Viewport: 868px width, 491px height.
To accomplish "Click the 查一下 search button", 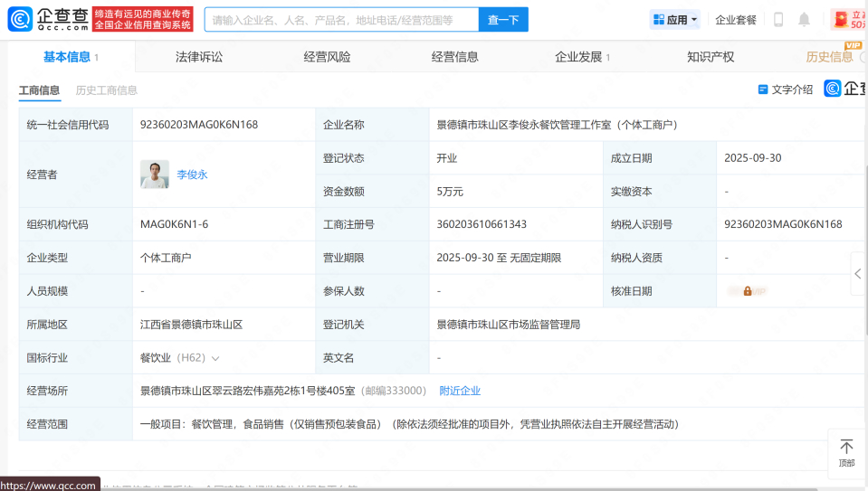I will (x=503, y=20).
